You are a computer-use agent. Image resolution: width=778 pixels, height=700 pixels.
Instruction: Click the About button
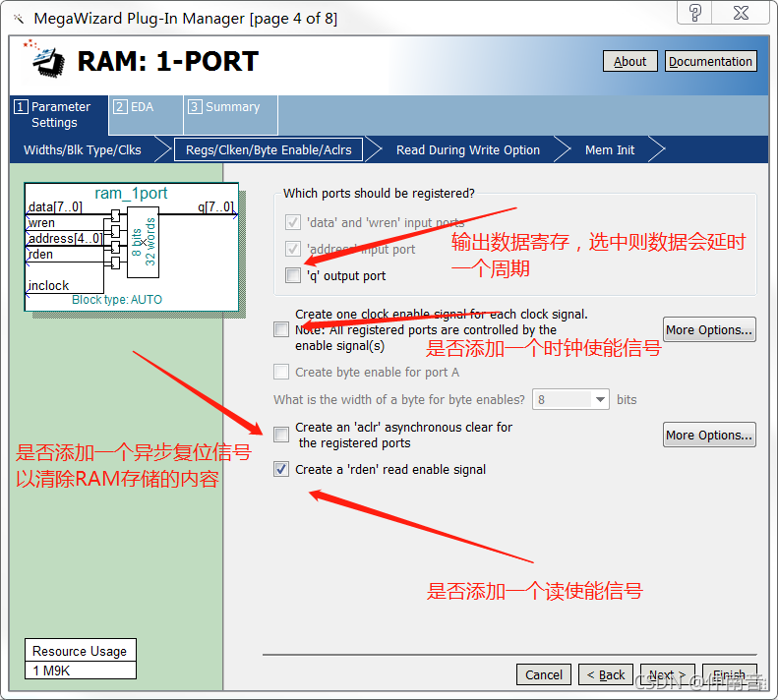tap(630, 62)
